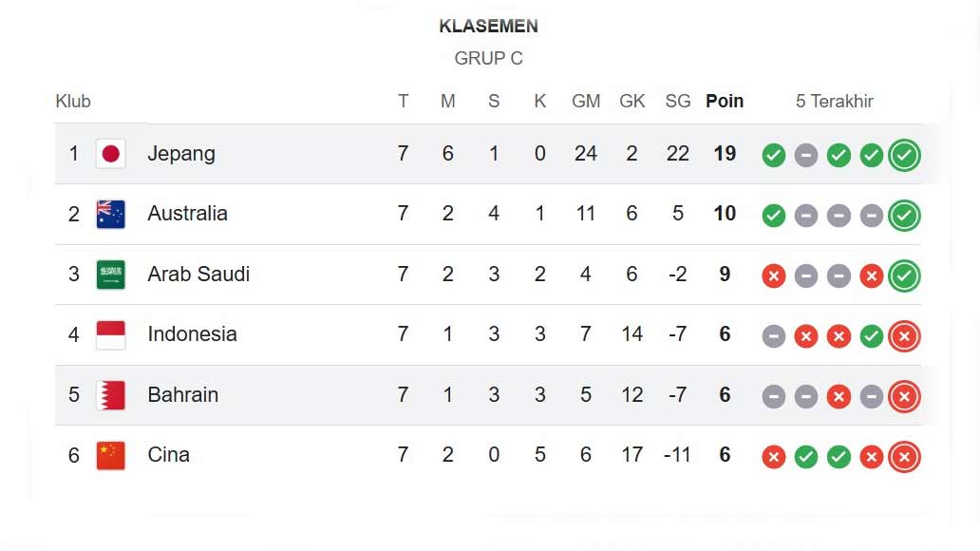980x551 pixels.
Task: Click Jepang's 19 points value
Action: coord(725,154)
